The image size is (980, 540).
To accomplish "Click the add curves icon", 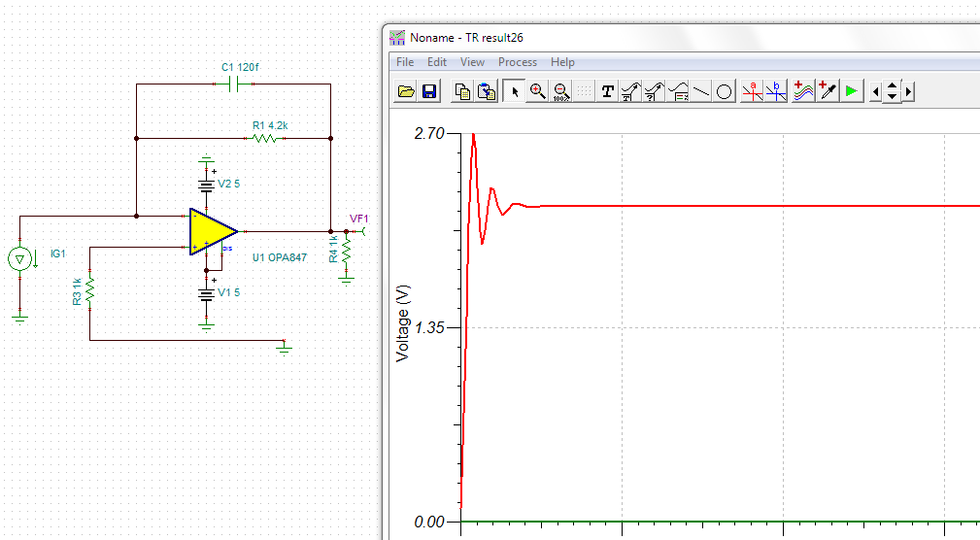I will (x=803, y=91).
